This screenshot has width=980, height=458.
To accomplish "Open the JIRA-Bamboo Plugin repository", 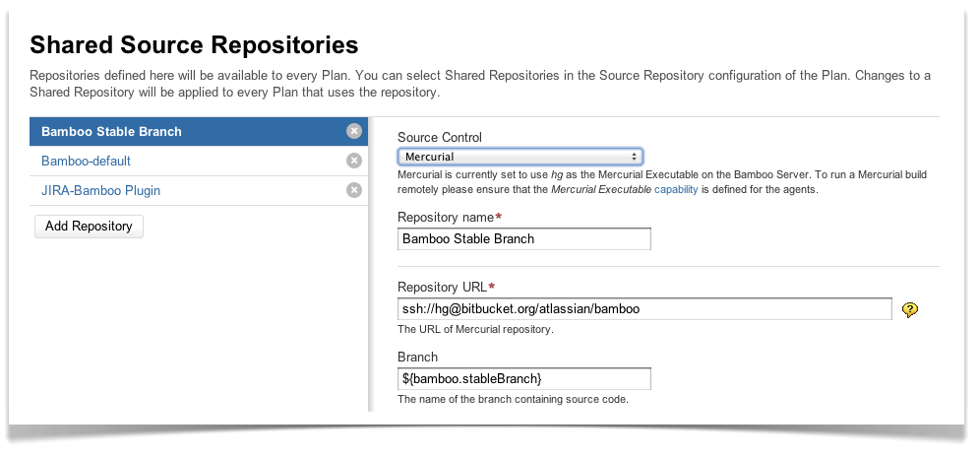I will point(100,190).
